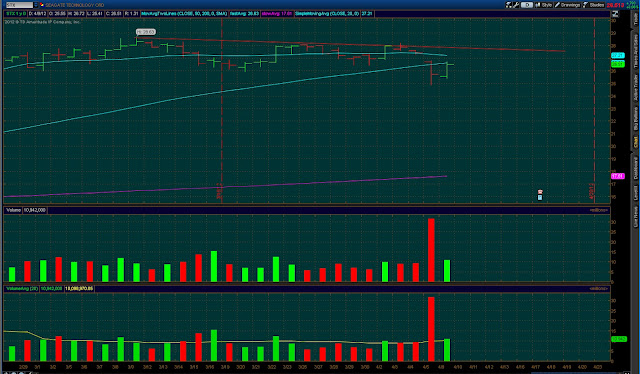Screen dimensions: 640x374
Task: Click the tall red volume spike bar
Action: 431,250
